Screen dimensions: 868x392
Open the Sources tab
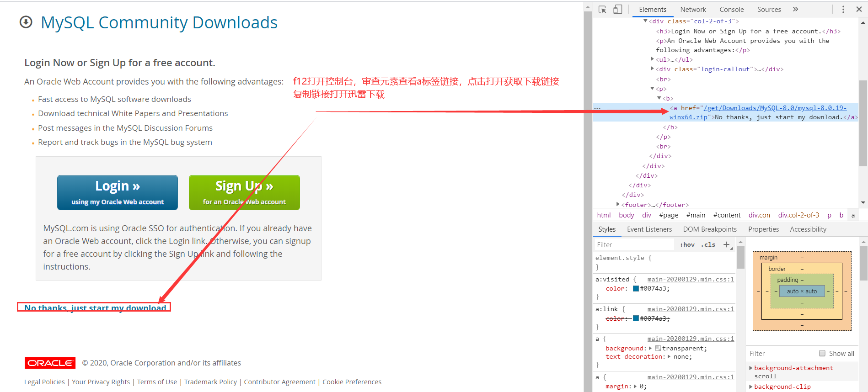[769, 9]
